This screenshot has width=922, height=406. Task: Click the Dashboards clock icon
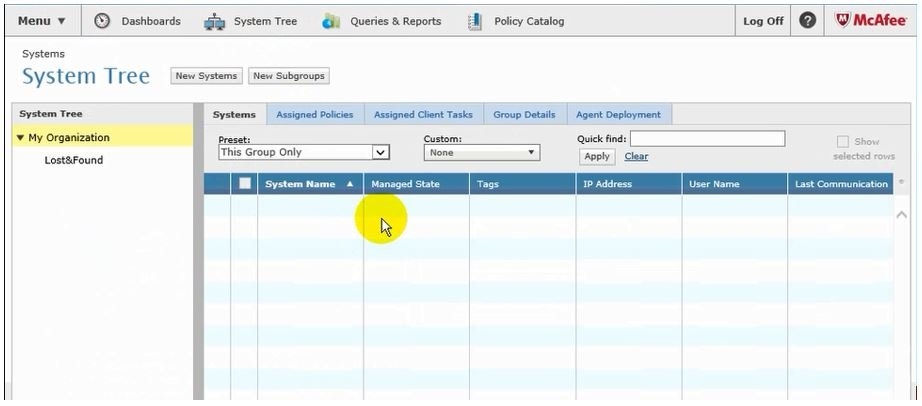pyautogui.click(x=102, y=21)
